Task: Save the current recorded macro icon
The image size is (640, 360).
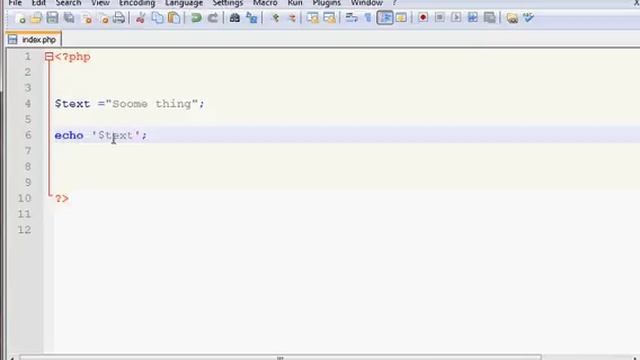Action: click(x=489, y=18)
